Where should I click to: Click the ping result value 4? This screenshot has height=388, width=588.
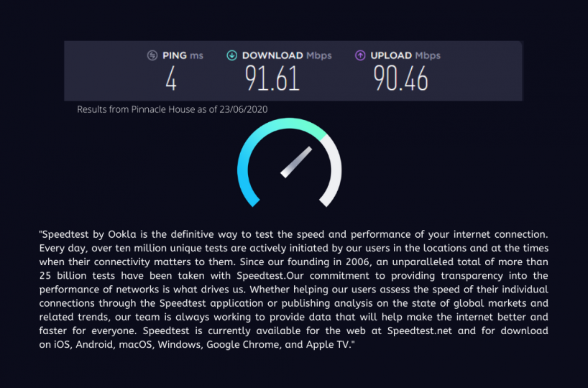171,78
